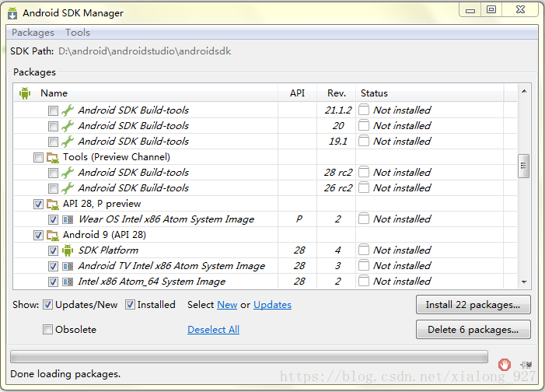The height and width of the screenshot is (392, 545).
Task: Click Delete 6 packages button
Action: 473,330
